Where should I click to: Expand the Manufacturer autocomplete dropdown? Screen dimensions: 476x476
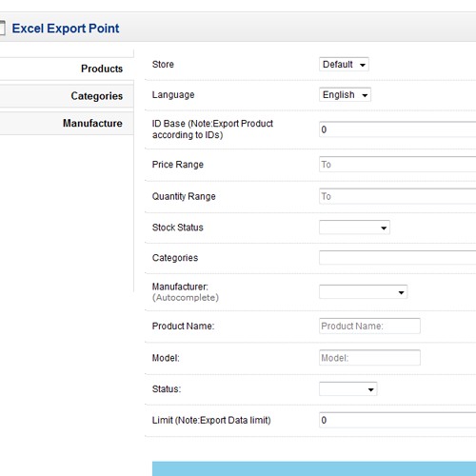(364, 292)
